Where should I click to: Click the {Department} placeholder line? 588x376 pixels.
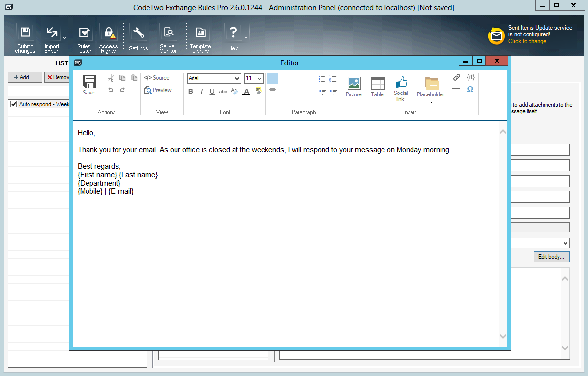[x=99, y=183]
